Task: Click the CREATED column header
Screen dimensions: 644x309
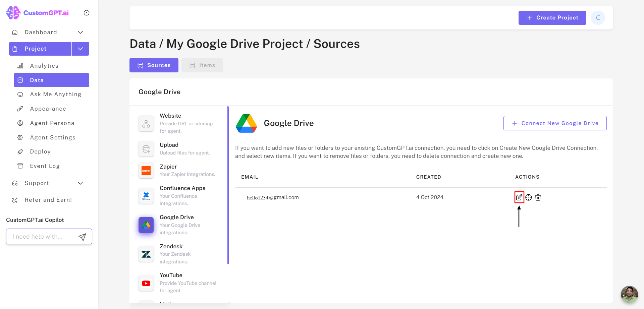Action: [x=428, y=177]
